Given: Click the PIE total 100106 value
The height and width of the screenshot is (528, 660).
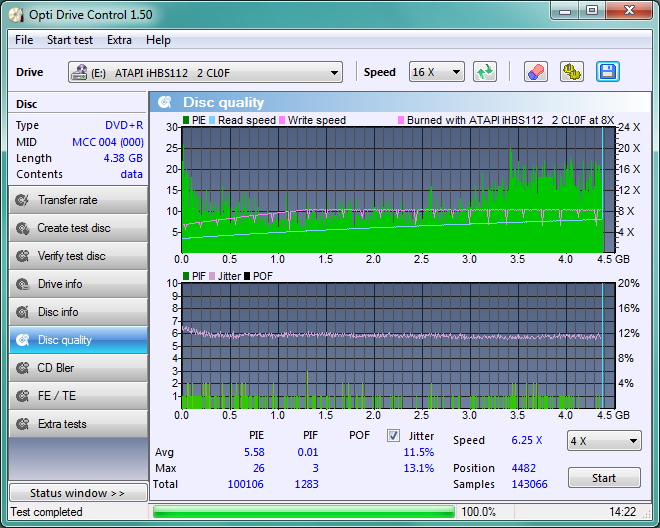Looking at the screenshot, I should tap(245, 484).
